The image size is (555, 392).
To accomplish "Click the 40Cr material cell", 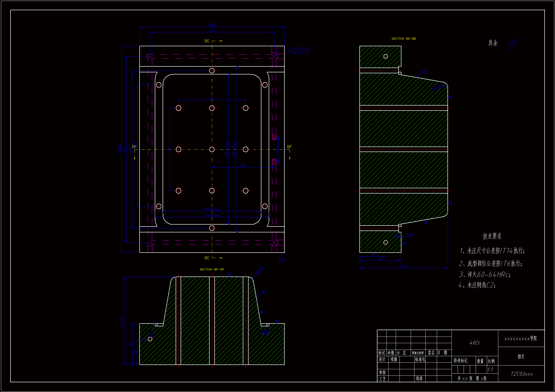I will click(x=475, y=343).
